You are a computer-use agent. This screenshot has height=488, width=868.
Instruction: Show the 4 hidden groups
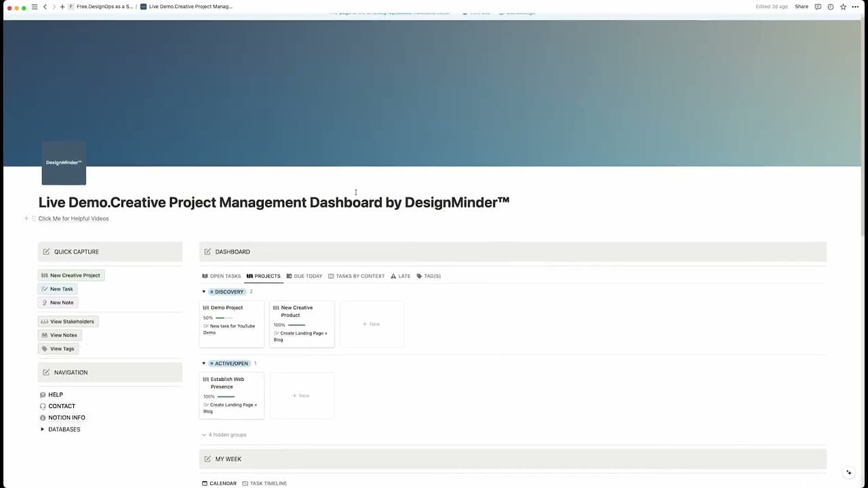tap(224, 435)
